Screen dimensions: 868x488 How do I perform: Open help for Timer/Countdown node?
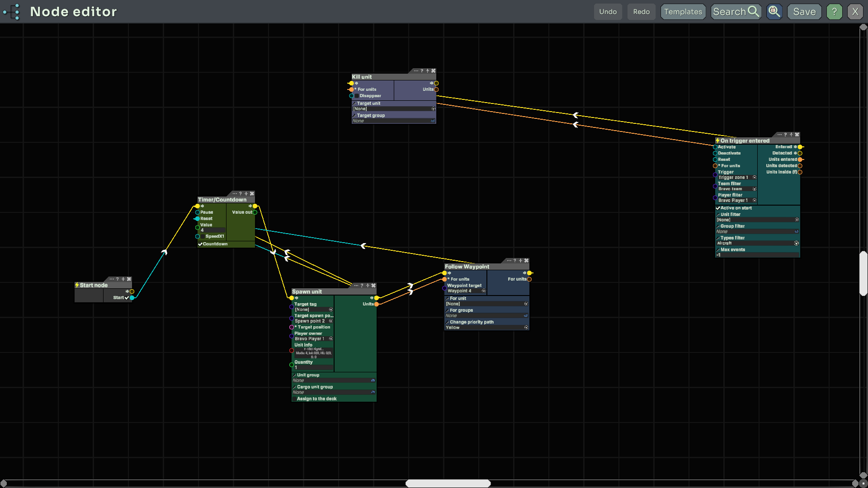241,194
